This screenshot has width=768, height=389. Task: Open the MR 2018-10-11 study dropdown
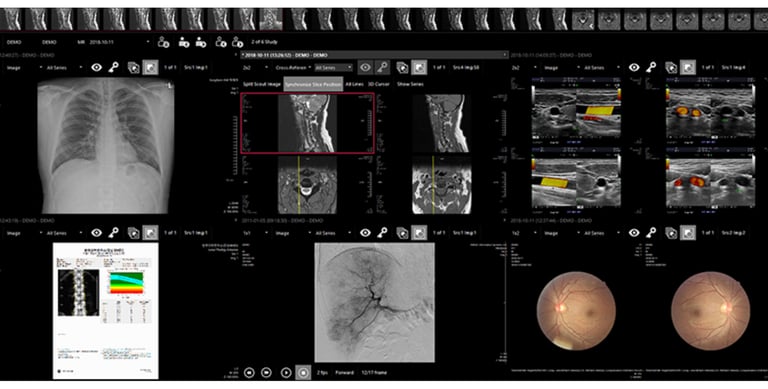[114, 42]
